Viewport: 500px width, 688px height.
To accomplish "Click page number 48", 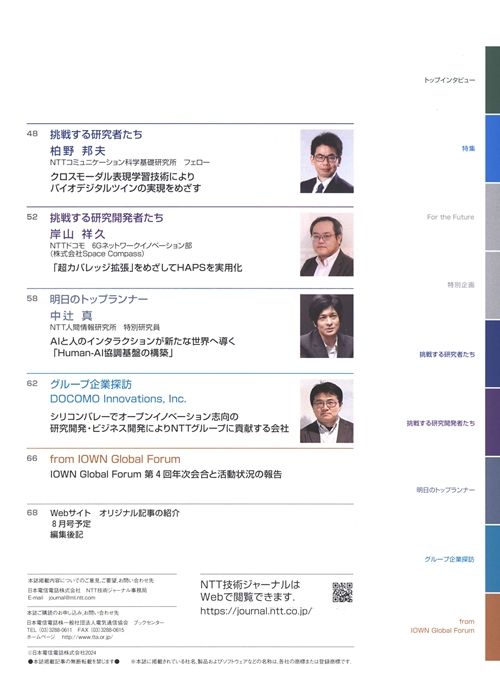I will (32, 134).
